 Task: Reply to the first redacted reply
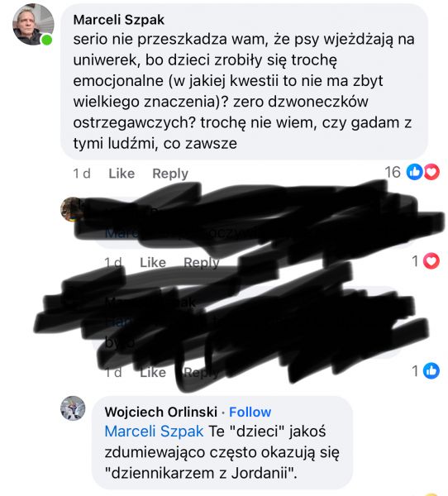(201, 263)
